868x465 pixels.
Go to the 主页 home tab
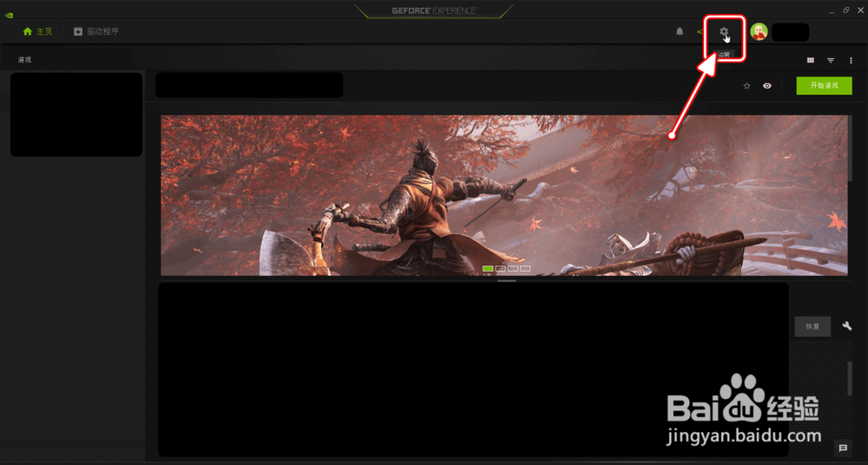click(37, 31)
